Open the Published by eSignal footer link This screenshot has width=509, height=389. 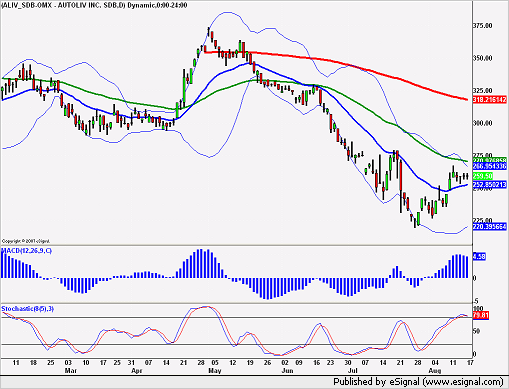[418, 382]
